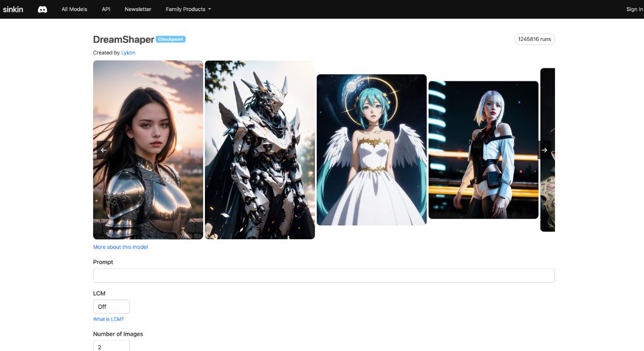Click the 1245816 runs badge
The image size is (644, 351).
pos(535,39)
